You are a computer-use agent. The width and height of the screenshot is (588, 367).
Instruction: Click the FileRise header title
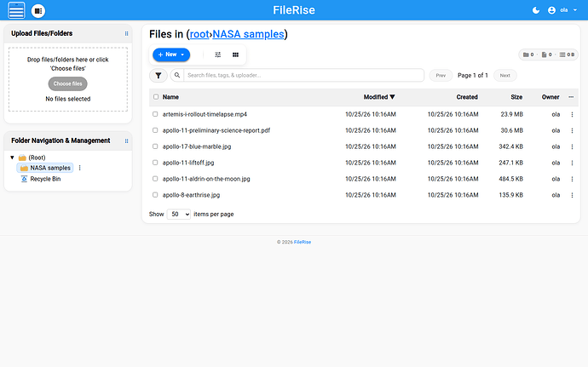click(294, 10)
